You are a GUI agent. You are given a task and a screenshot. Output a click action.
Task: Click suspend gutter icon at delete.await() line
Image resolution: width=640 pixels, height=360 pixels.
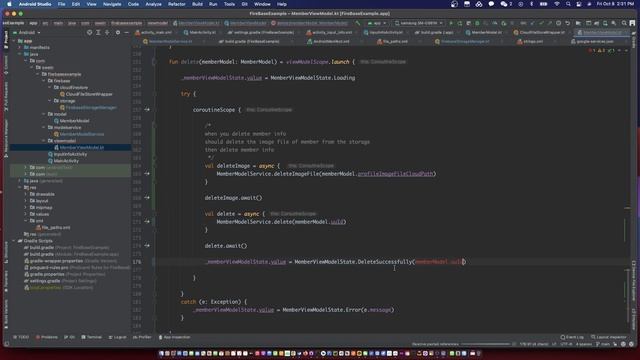pos(147,245)
